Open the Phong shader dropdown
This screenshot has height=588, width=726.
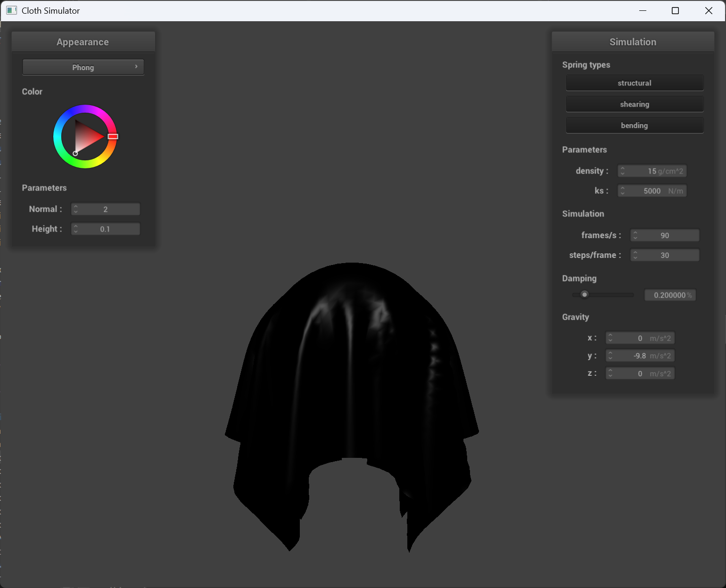click(83, 67)
